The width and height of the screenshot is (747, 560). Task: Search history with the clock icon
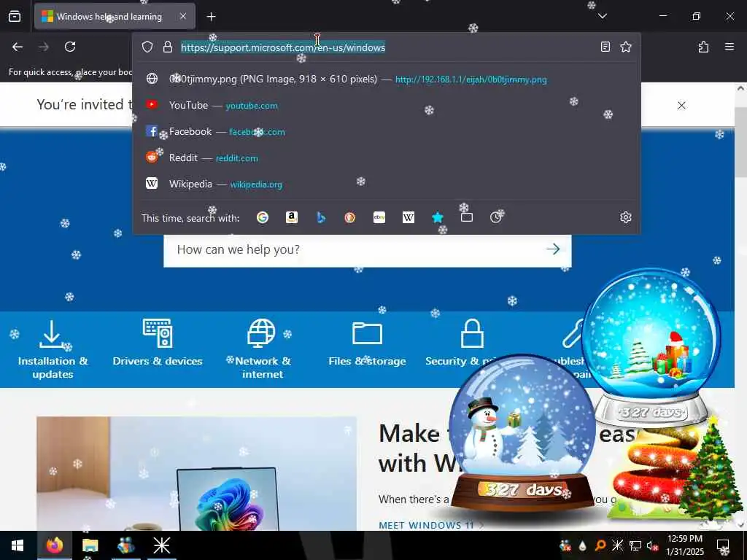pos(496,217)
